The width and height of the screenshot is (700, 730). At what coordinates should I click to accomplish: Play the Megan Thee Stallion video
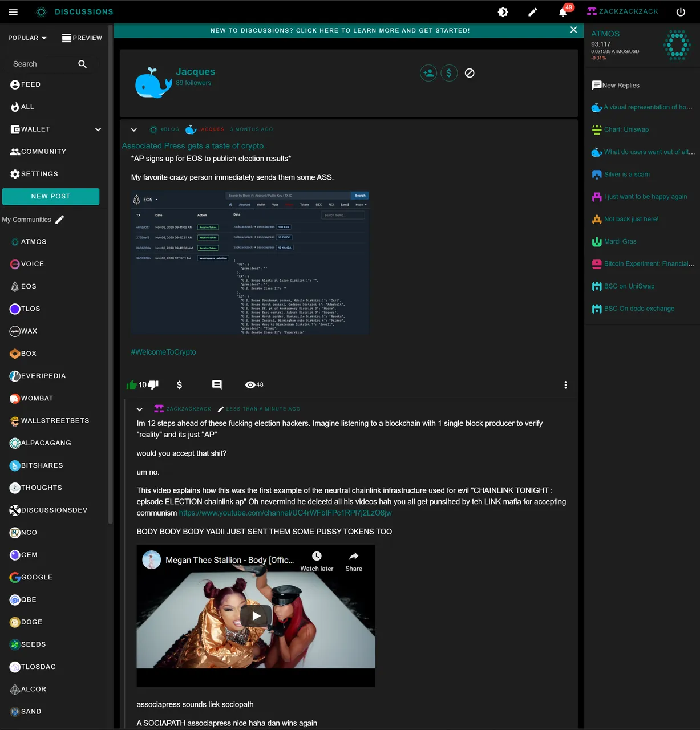(x=256, y=615)
